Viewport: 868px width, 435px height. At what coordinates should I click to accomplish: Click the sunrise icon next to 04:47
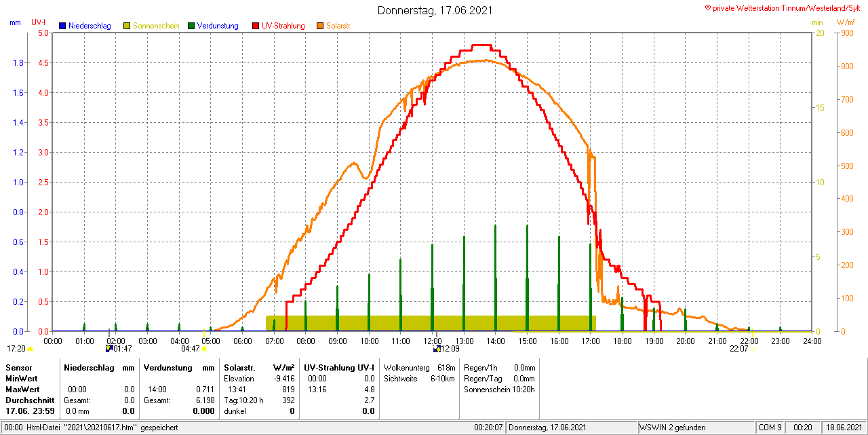[x=204, y=349]
